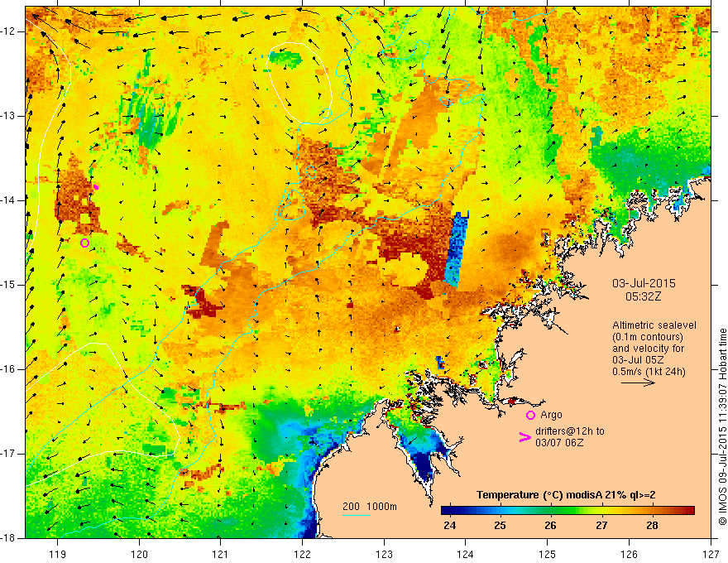The image size is (728, 563).
Task: Click the longitude axis label '126'
Action: (x=629, y=554)
